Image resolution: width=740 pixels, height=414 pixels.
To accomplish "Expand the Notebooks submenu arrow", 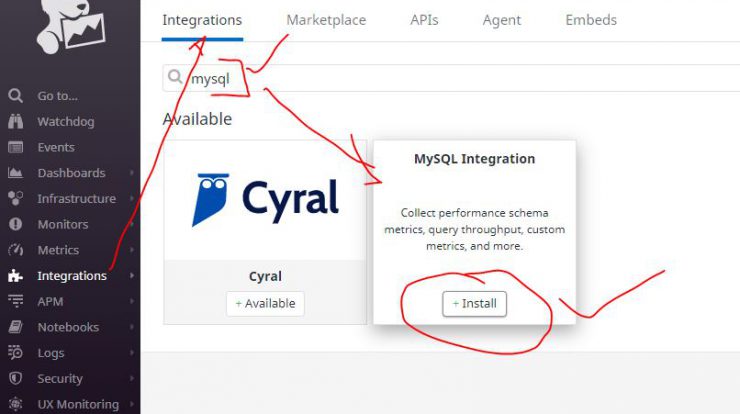I will (132, 327).
